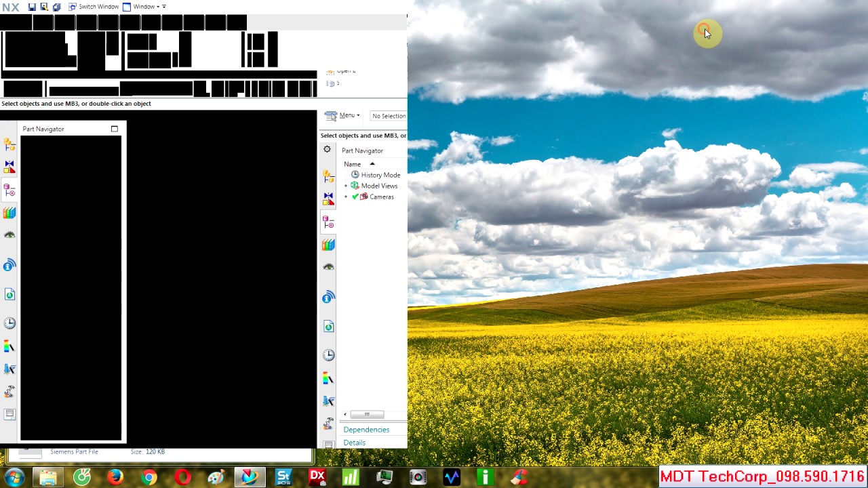Screen dimensions: 868x488
Task: Launch Chrome from the taskbar
Action: 149,477
